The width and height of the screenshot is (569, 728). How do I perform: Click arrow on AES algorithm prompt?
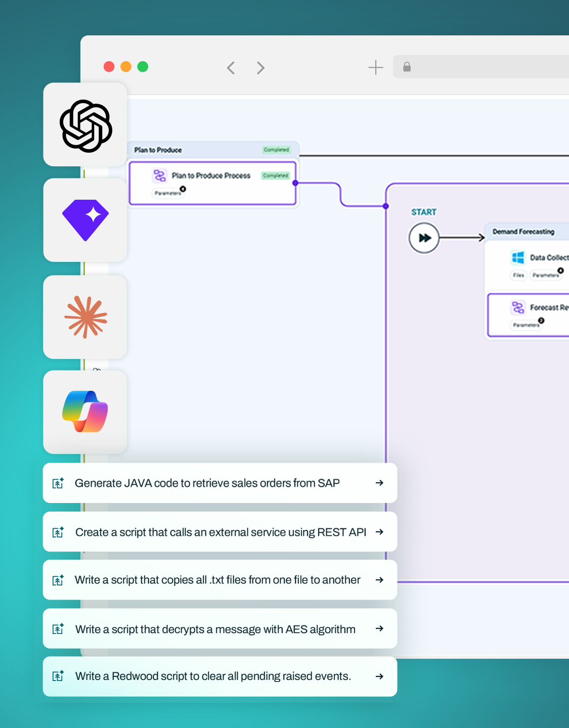[x=379, y=628]
